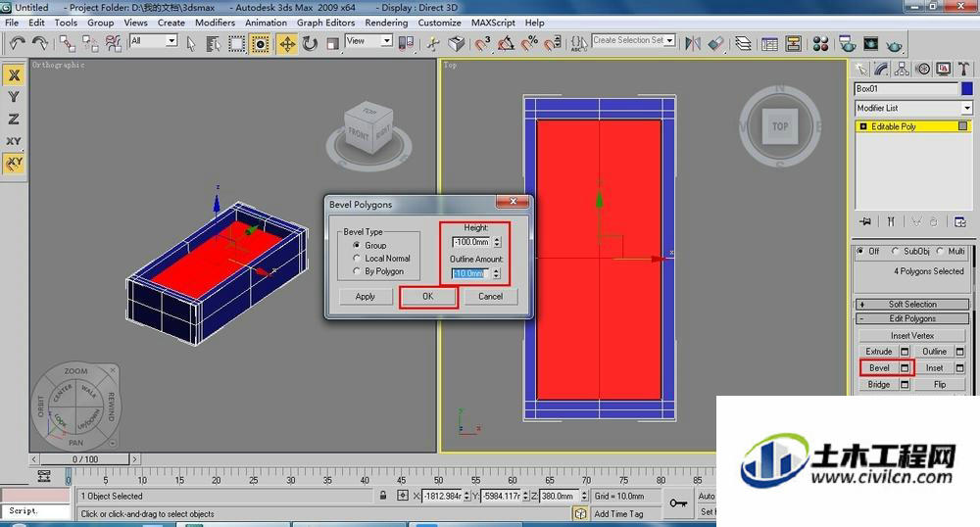The image size is (980, 527).
Task: Confirm bevel with OK button
Action: pos(427,297)
